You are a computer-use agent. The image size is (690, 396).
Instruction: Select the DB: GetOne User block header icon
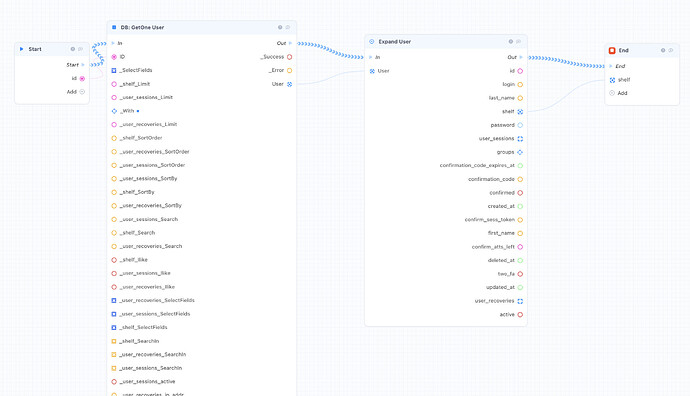[114, 27]
